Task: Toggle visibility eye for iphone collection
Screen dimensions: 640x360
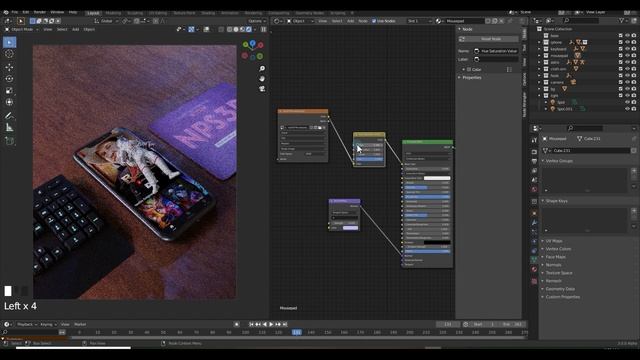Action: [627, 42]
